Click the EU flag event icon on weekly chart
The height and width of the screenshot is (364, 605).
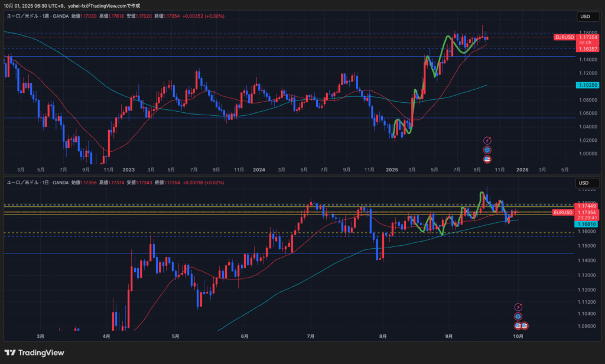pos(487,150)
